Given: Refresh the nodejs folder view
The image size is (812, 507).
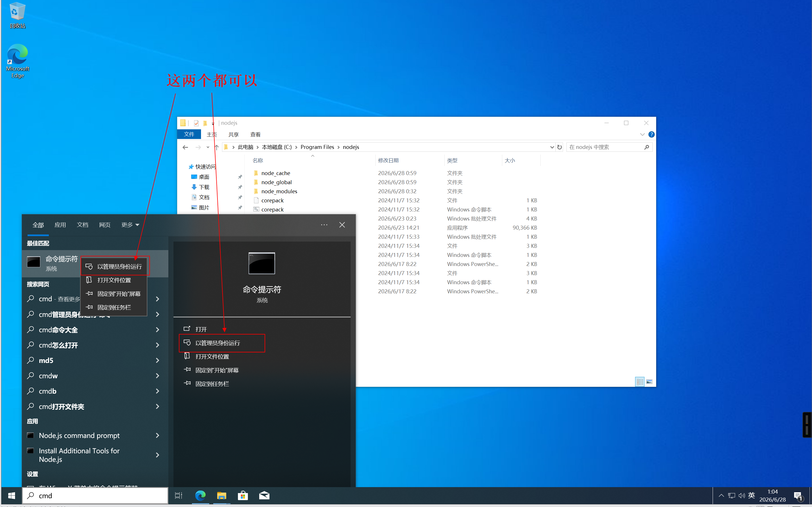Looking at the screenshot, I should (x=559, y=147).
